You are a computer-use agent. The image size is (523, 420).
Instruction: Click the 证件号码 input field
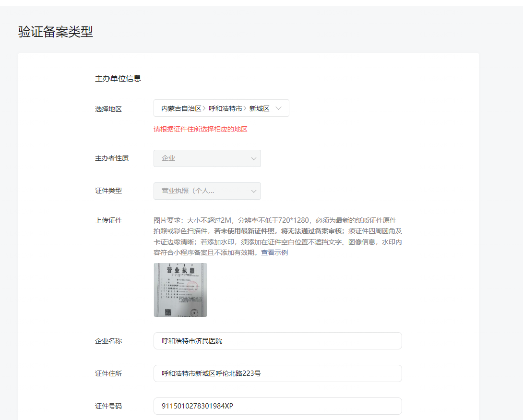tap(277, 407)
